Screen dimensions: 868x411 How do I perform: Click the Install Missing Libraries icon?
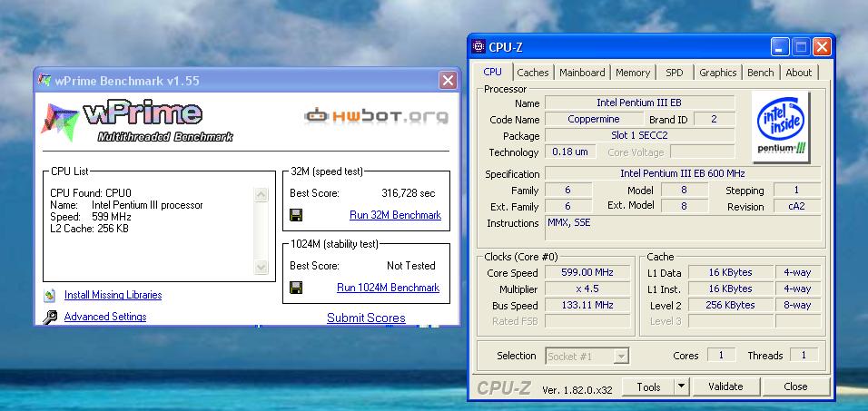(50, 295)
